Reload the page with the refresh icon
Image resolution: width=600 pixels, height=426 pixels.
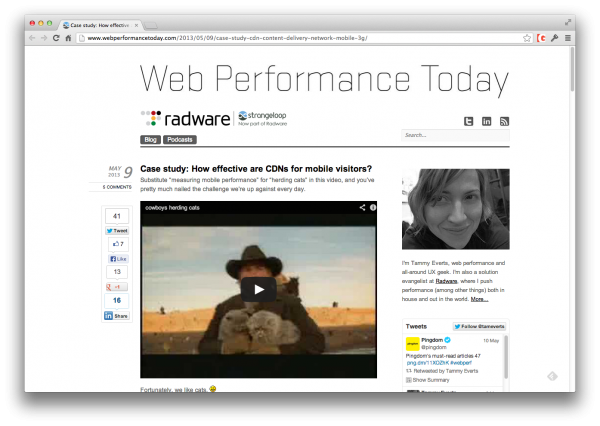56,38
